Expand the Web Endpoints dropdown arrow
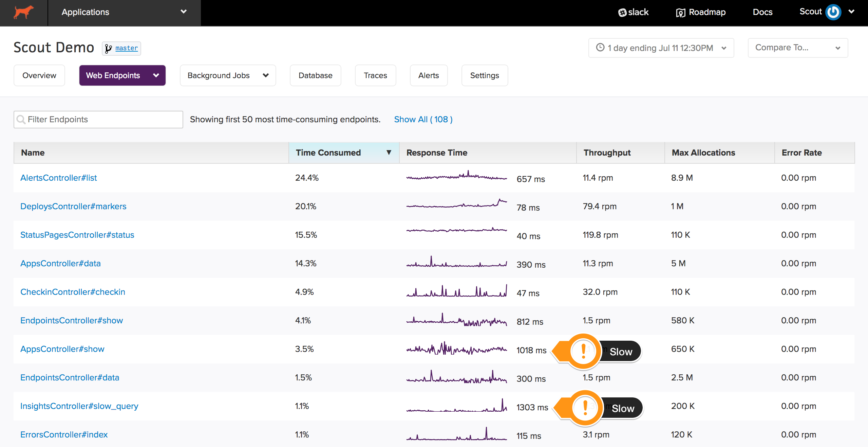This screenshot has height=447, width=868. click(156, 75)
